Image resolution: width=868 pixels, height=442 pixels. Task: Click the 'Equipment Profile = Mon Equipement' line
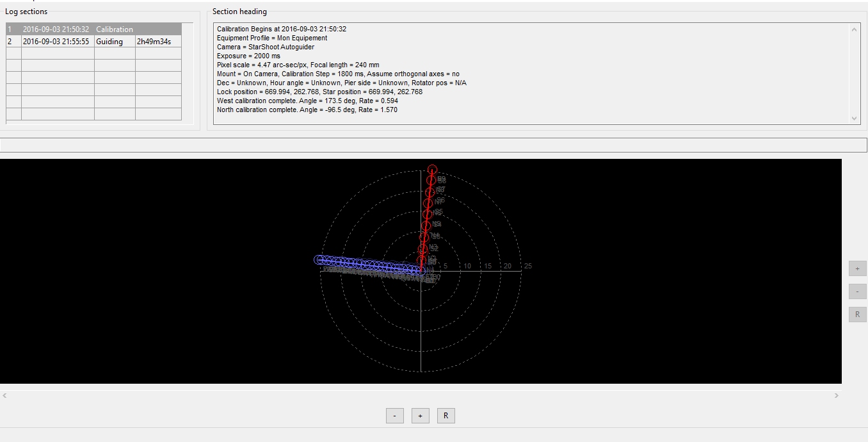click(x=272, y=38)
